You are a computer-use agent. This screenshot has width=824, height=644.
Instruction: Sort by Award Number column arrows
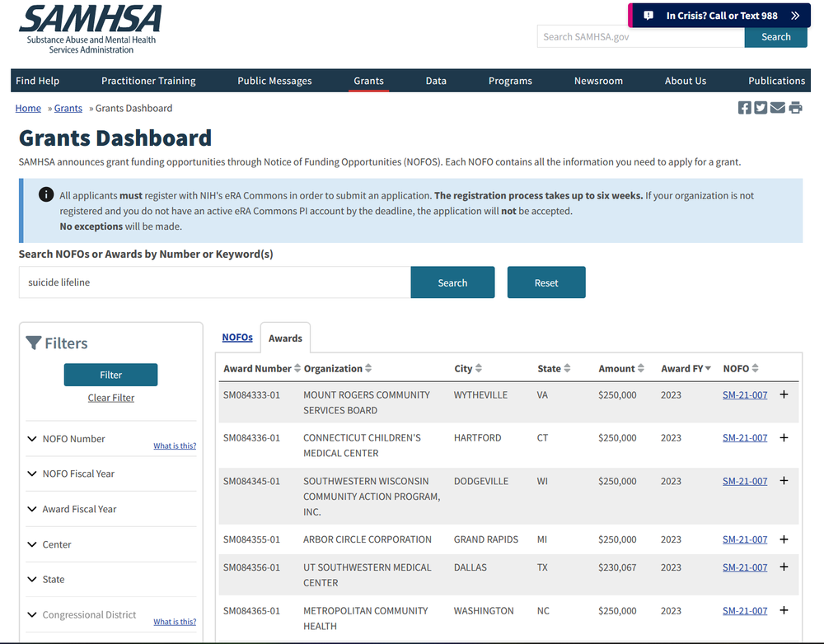click(297, 368)
